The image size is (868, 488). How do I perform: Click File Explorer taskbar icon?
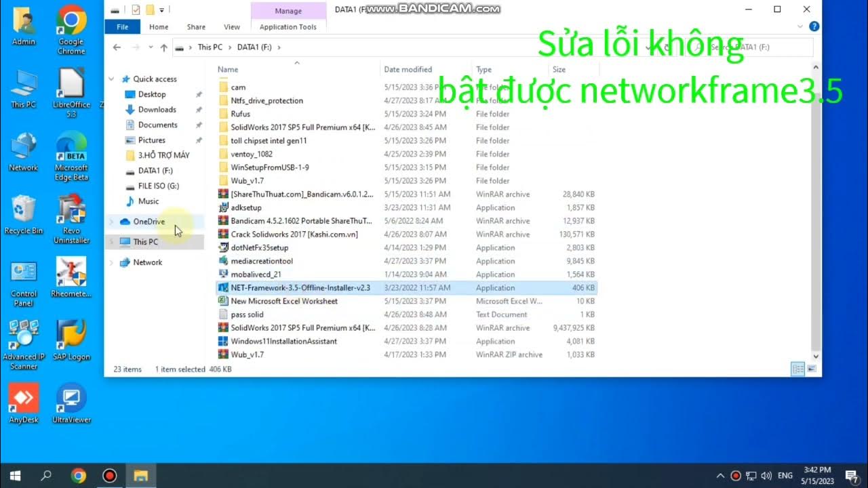(140, 475)
